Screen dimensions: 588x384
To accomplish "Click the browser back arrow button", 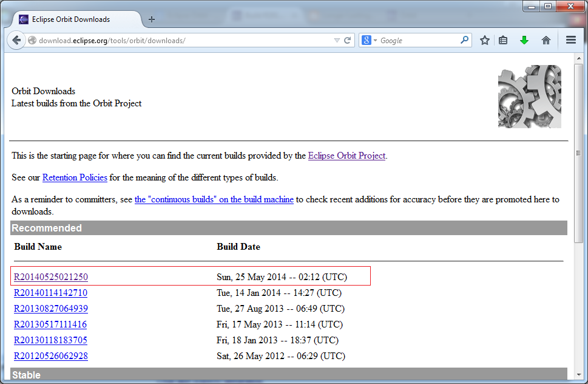I will [16, 40].
